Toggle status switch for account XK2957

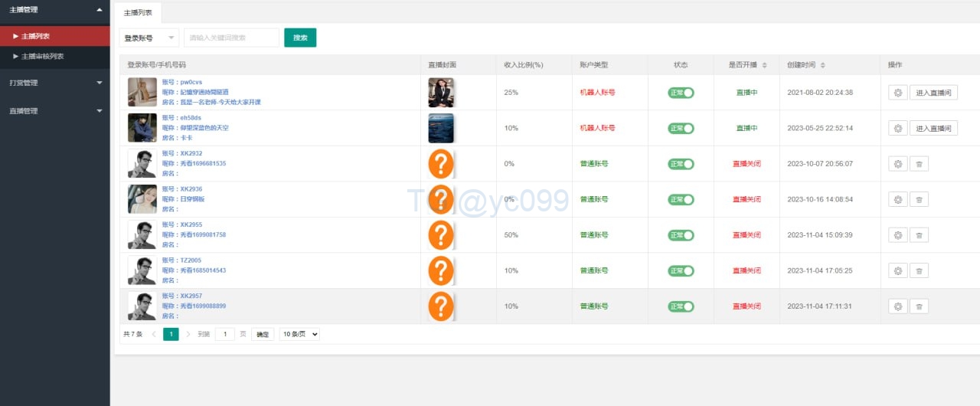[681, 306]
